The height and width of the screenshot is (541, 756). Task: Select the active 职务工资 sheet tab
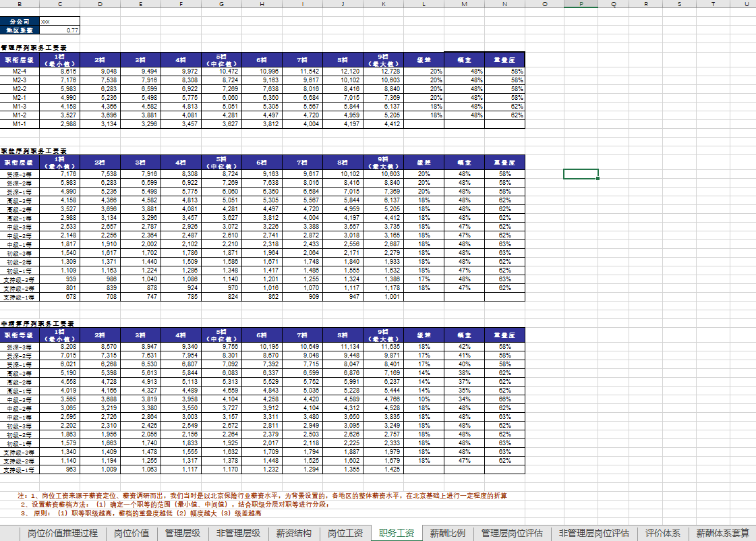pos(397,533)
